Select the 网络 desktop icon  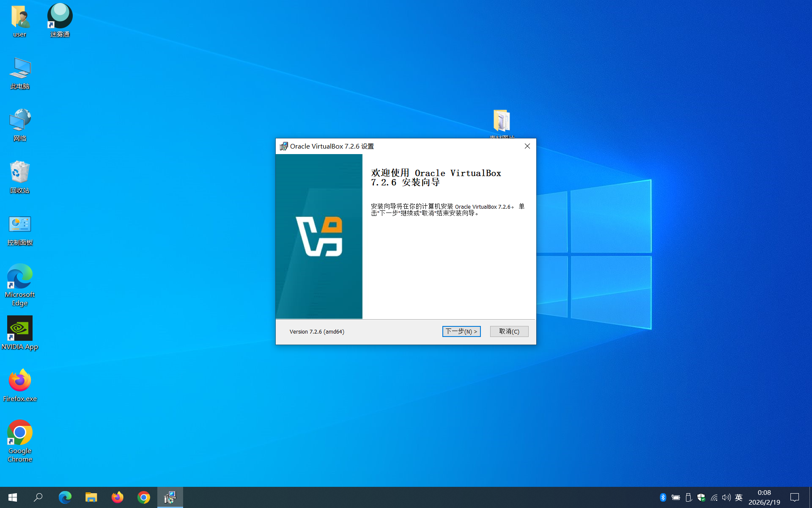pos(19,125)
